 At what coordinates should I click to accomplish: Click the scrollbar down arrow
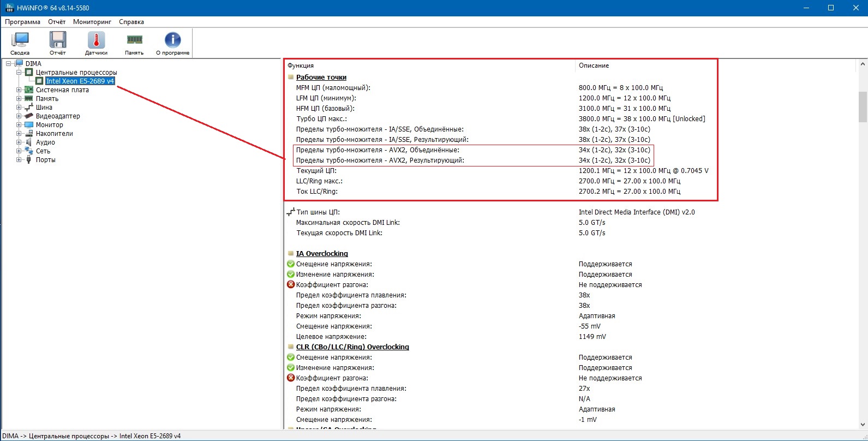[863, 424]
